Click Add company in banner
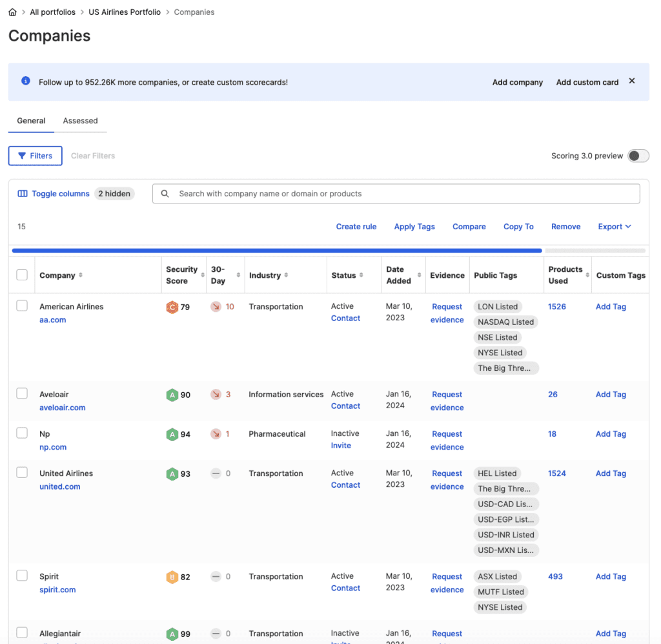 pyautogui.click(x=517, y=82)
